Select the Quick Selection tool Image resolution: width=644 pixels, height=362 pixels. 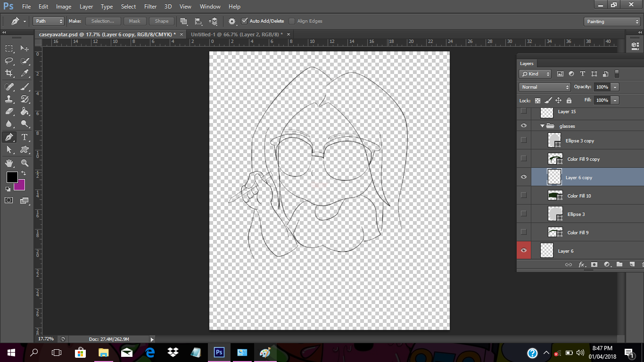coord(25,61)
